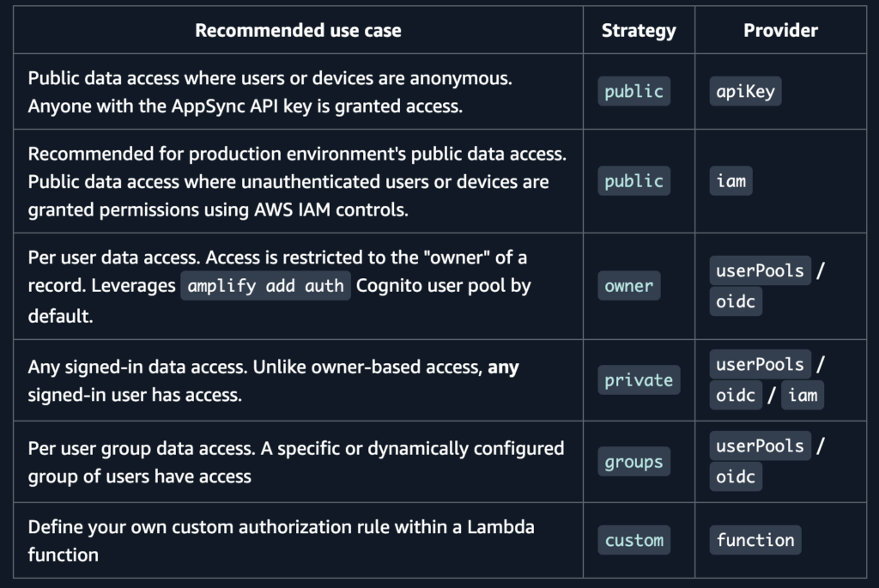
Task: Click the iam provider tag in the second row
Action: click(730, 181)
